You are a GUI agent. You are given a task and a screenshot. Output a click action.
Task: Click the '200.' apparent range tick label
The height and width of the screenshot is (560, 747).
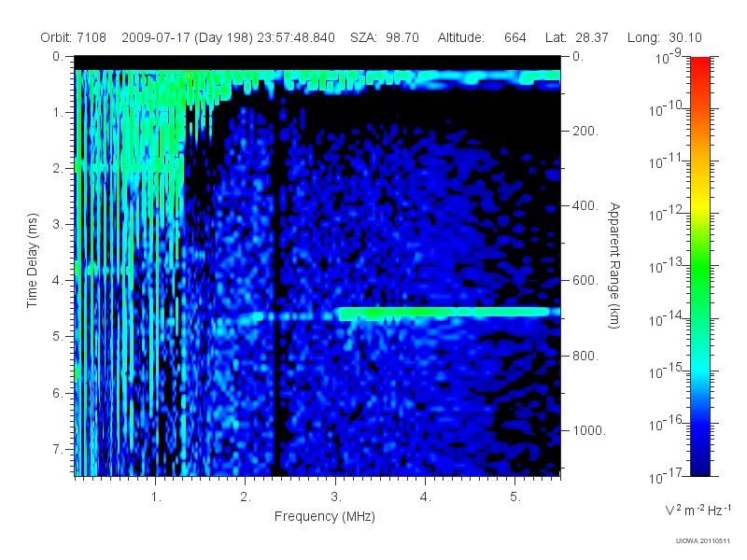[x=585, y=131]
